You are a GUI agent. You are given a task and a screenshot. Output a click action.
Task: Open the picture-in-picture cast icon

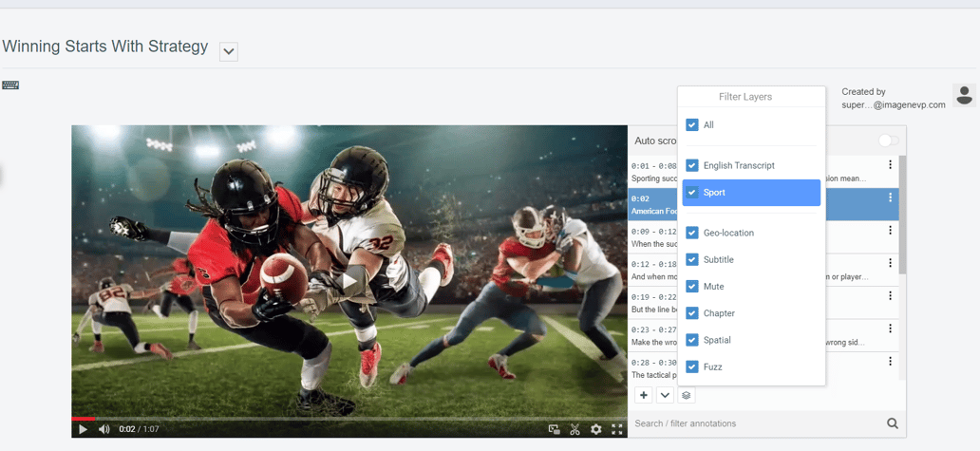[x=554, y=429]
